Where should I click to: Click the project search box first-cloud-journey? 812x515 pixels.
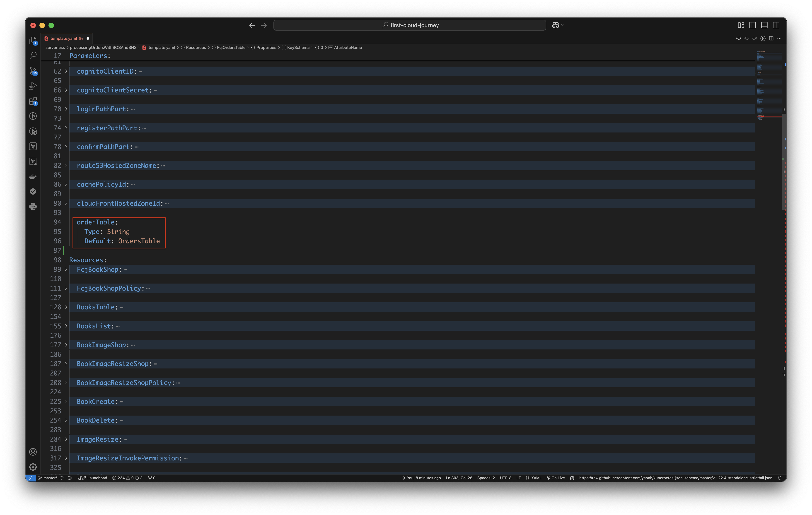409,25
